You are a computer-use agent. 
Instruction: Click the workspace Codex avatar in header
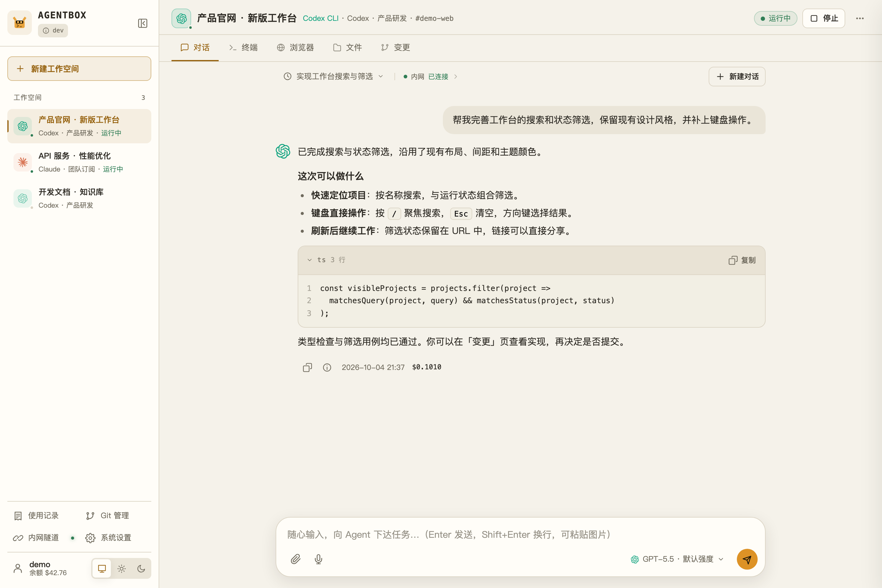(x=182, y=18)
